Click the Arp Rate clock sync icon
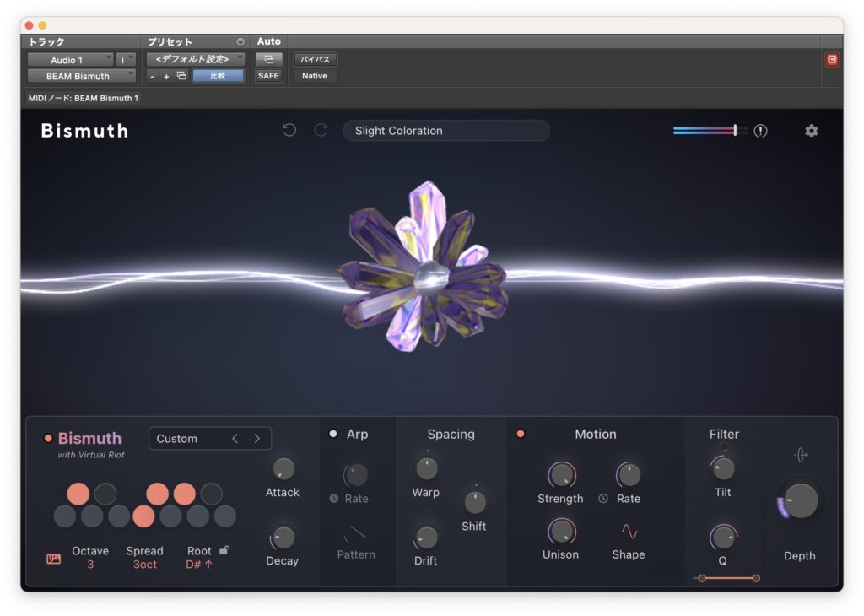Image resolution: width=864 pixels, height=616 pixels. tap(334, 499)
